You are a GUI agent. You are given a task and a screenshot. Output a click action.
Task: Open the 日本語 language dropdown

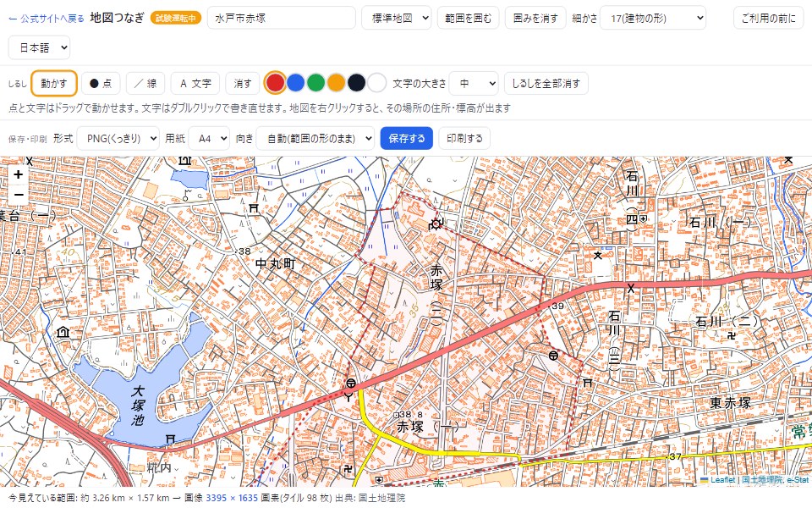click(x=40, y=47)
